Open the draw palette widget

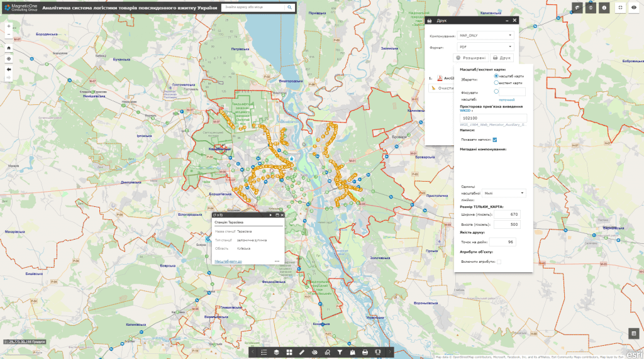click(x=314, y=352)
